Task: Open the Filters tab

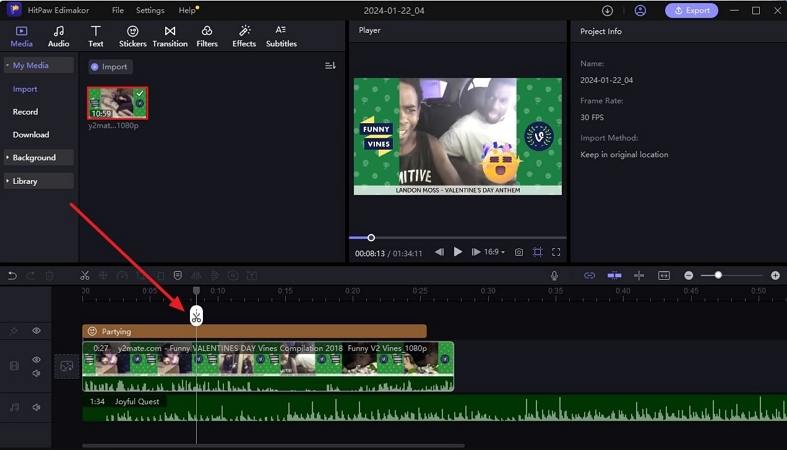Action: (x=207, y=36)
